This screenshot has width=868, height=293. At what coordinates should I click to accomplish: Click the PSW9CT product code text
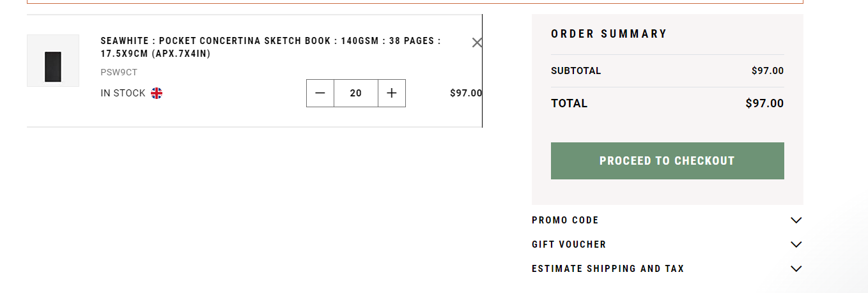[x=119, y=72]
